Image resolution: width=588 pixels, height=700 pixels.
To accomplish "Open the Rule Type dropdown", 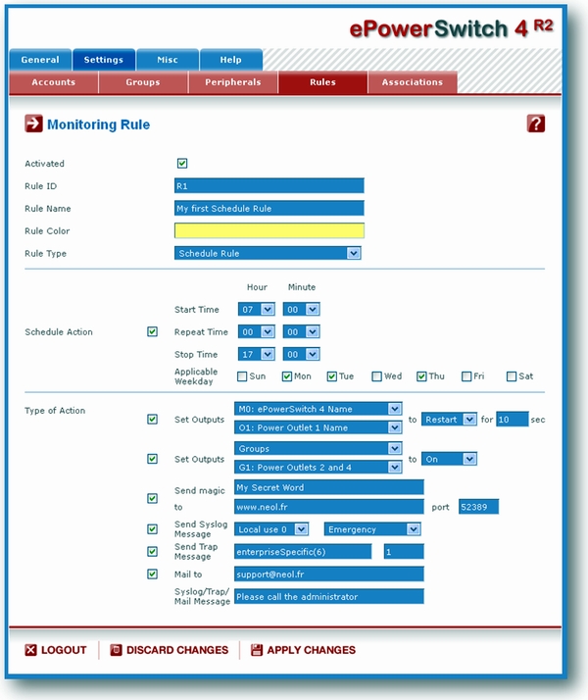I will (x=268, y=253).
